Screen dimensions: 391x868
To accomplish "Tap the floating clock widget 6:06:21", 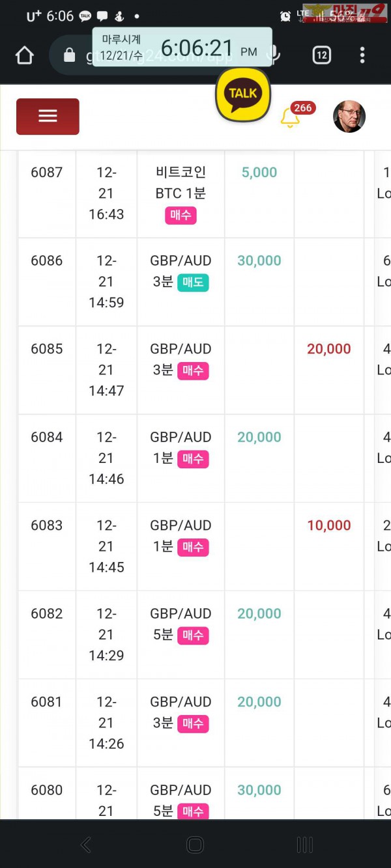I will [182, 47].
